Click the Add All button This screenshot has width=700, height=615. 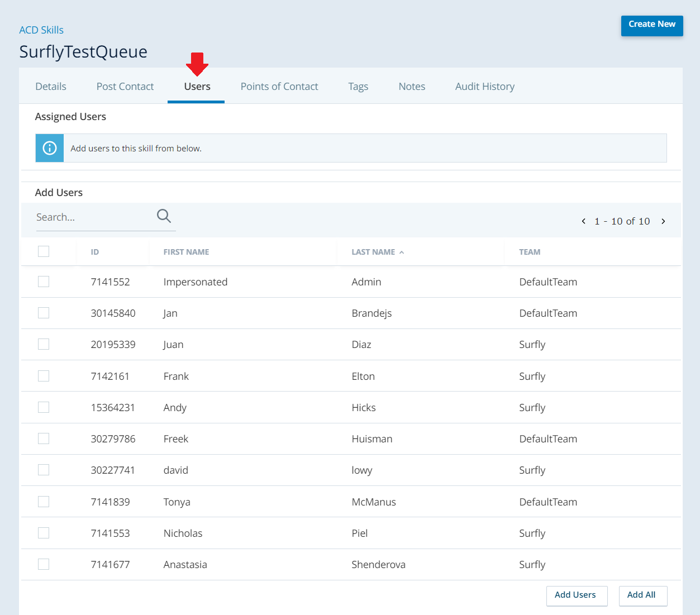(642, 595)
